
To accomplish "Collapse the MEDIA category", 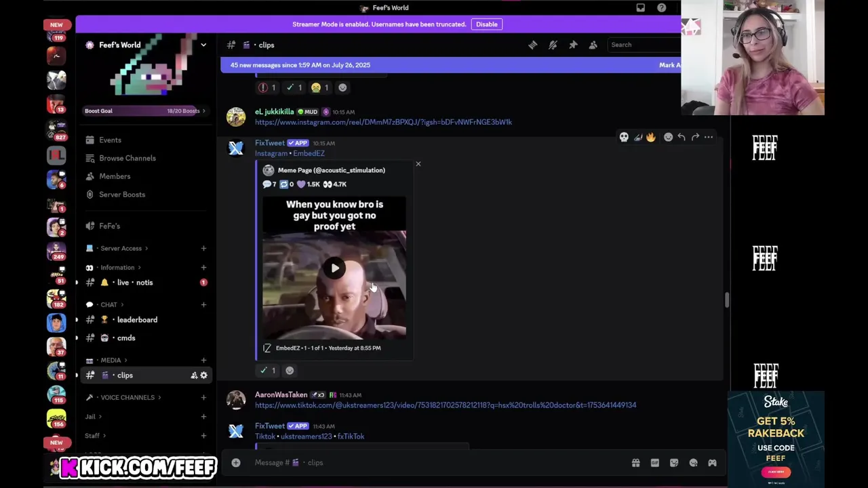I will click(x=111, y=360).
